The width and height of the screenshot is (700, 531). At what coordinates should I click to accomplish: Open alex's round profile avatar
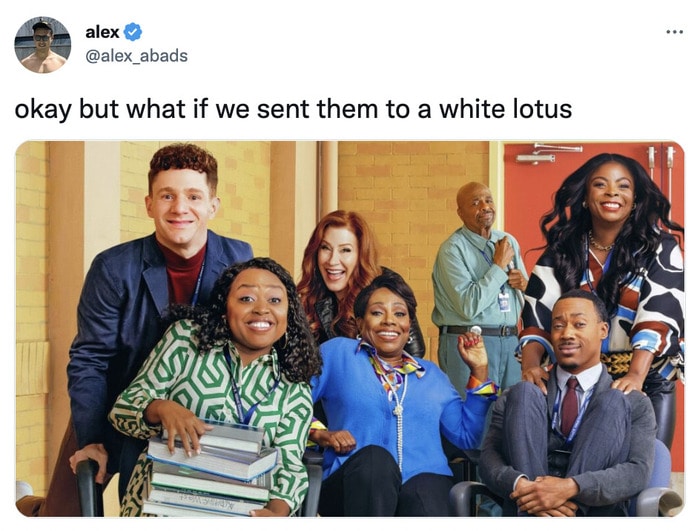(42, 44)
